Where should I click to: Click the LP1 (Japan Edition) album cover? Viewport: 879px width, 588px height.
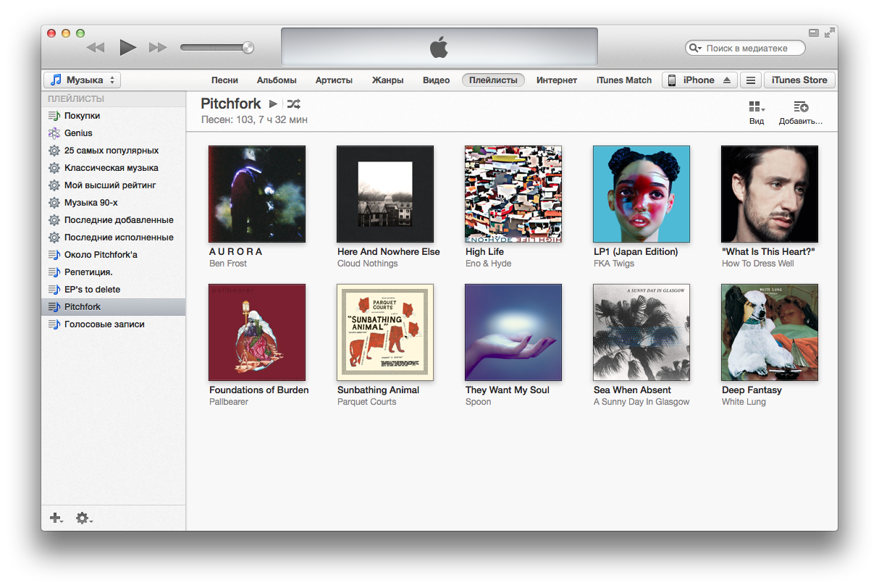pyautogui.click(x=642, y=194)
